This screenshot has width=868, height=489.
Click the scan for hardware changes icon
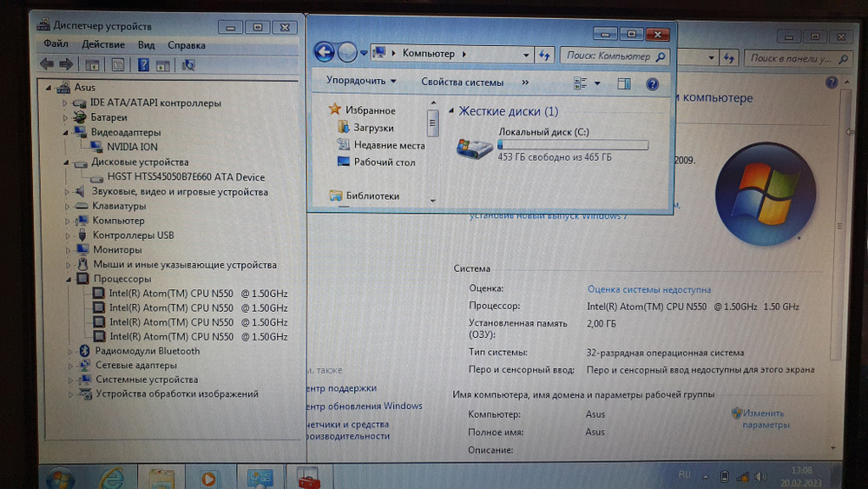click(x=188, y=64)
